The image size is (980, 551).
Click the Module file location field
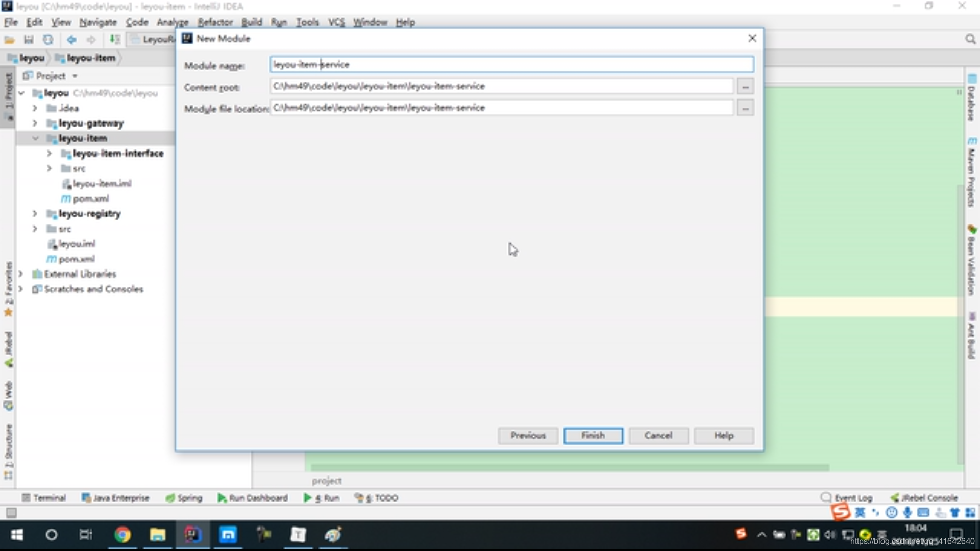[x=502, y=108]
